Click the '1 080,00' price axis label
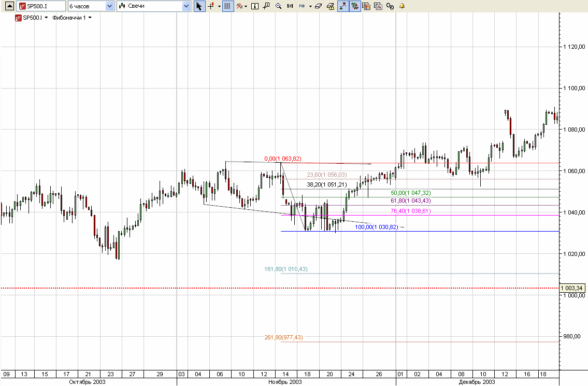This screenshot has width=588, height=386. click(574, 130)
